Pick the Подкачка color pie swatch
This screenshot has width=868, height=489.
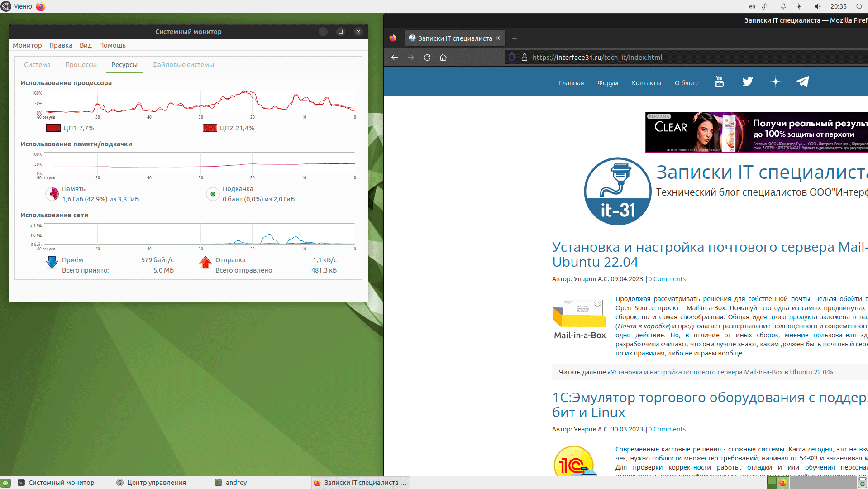(213, 194)
